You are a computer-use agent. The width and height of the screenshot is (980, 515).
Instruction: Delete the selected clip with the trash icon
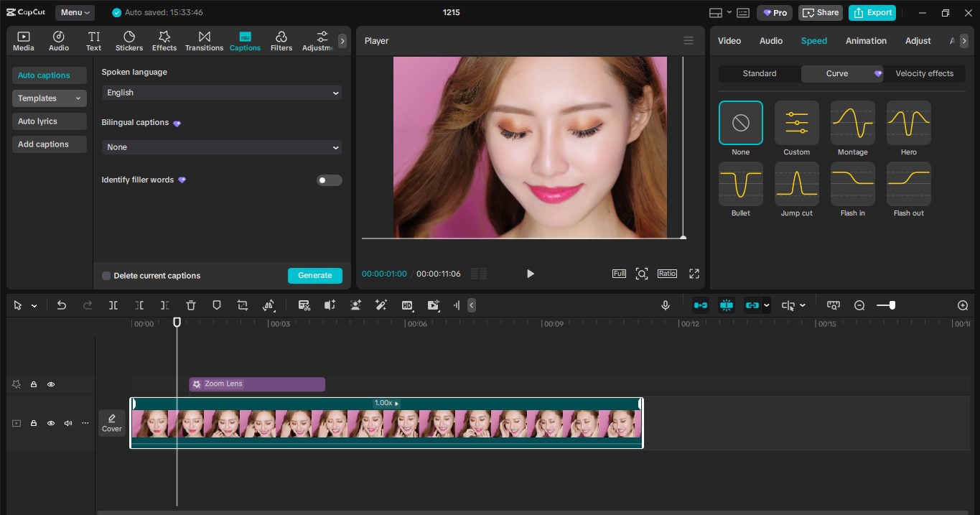[190, 305]
